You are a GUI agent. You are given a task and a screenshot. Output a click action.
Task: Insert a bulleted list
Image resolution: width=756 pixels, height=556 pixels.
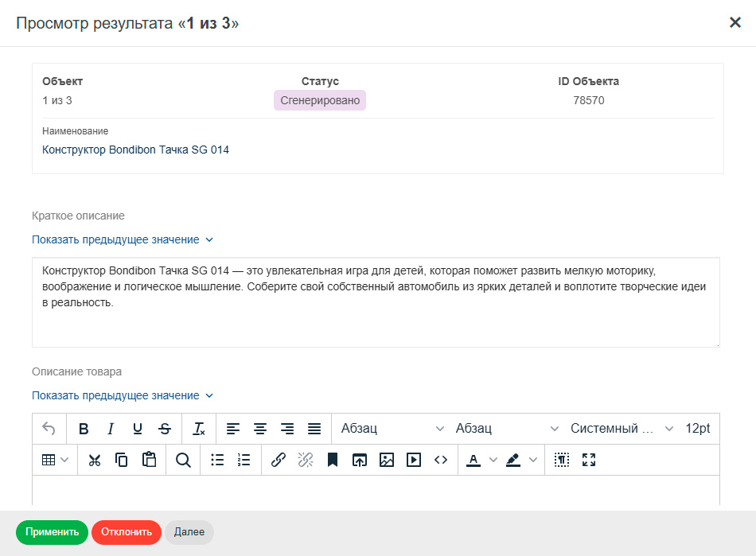click(217, 460)
